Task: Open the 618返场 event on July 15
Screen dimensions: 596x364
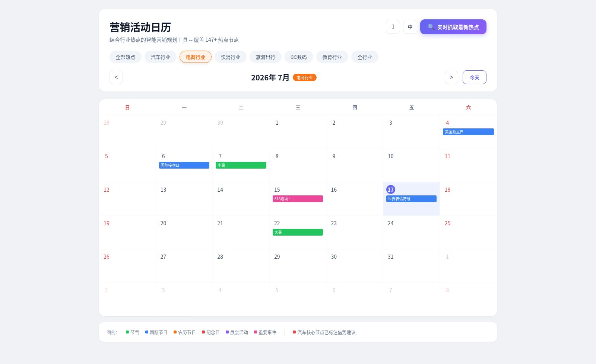Action: click(x=298, y=199)
